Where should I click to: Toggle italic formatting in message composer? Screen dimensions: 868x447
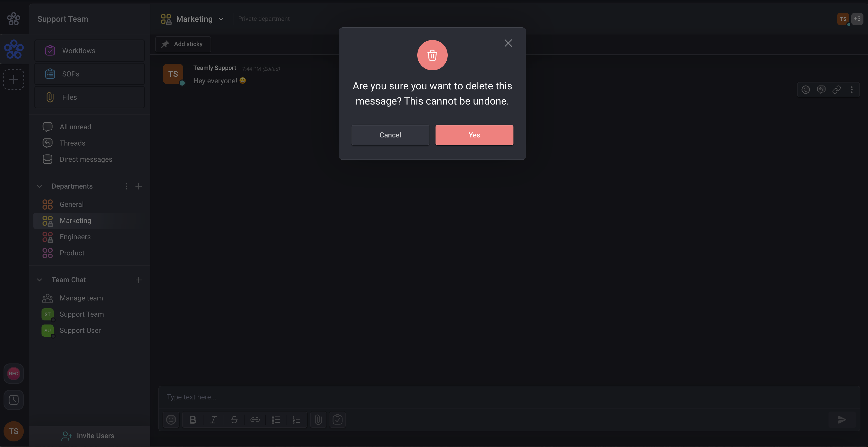pyautogui.click(x=213, y=420)
